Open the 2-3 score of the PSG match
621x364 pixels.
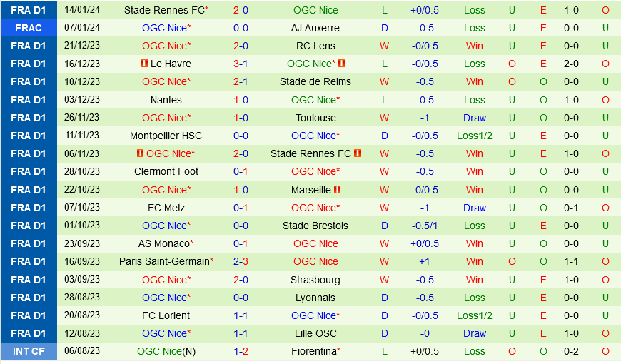click(x=241, y=261)
